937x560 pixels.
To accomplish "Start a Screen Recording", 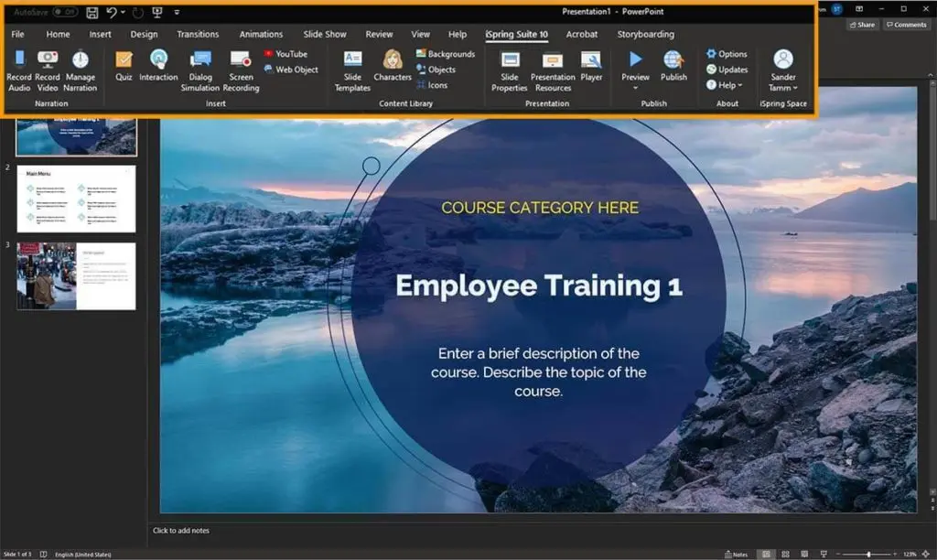I will 241,71.
